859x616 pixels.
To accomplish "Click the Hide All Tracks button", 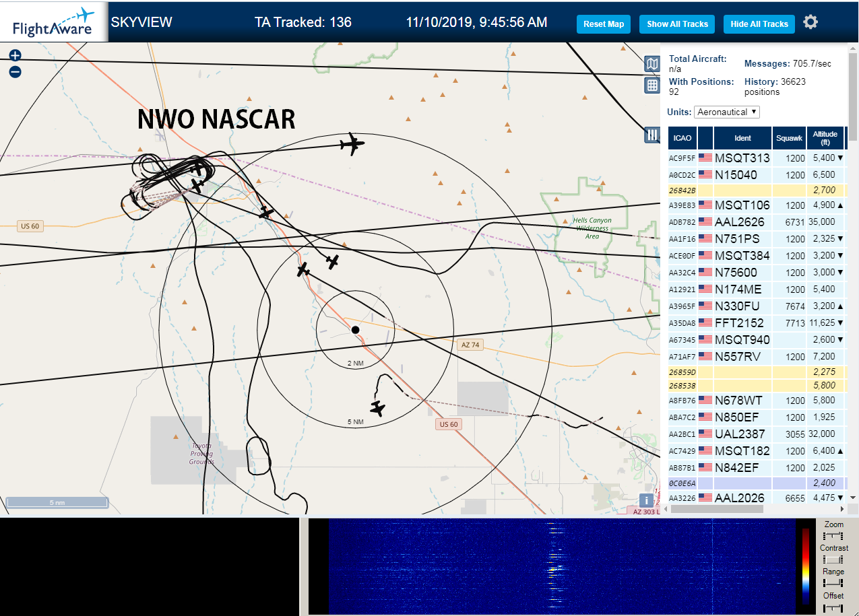I will click(759, 24).
